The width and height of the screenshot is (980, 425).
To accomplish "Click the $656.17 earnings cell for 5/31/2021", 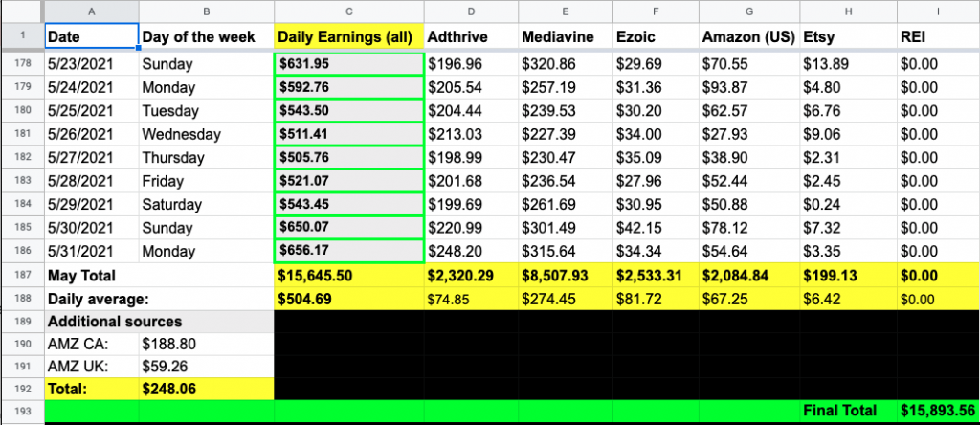I will pos(349,251).
